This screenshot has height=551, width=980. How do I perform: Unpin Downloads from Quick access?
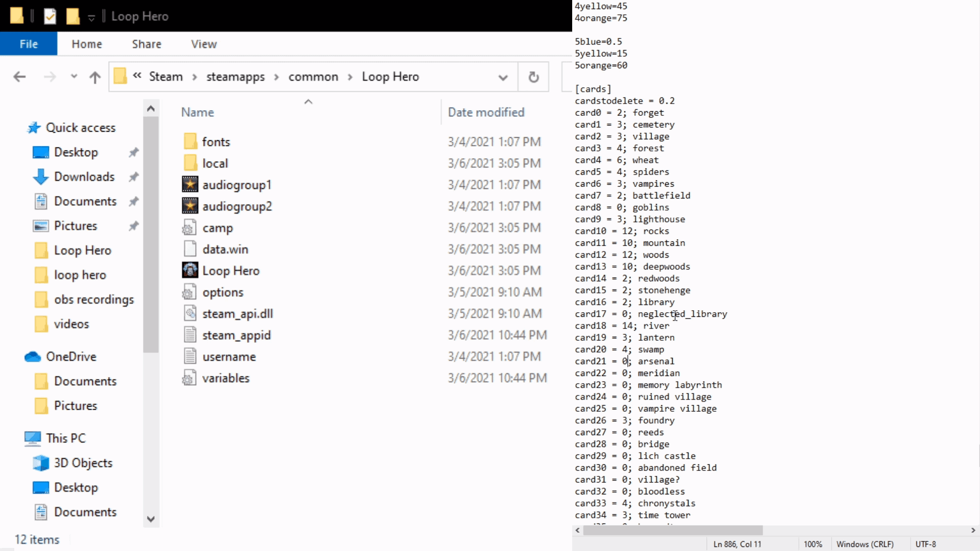pos(133,177)
